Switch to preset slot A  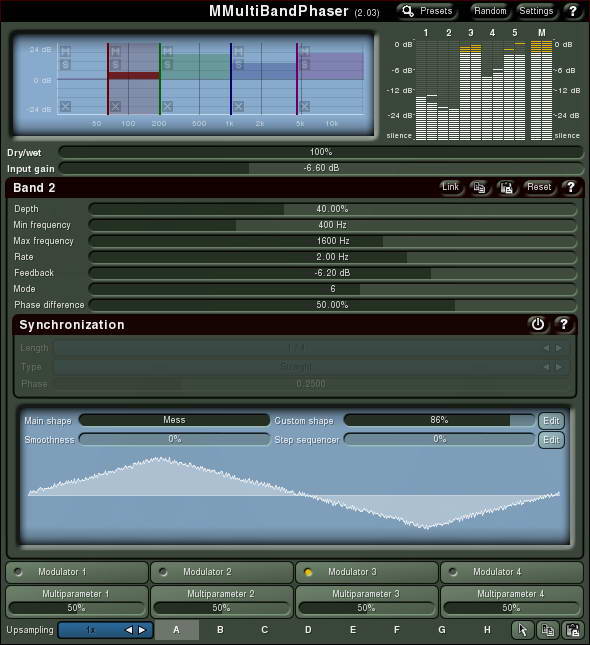click(x=177, y=630)
